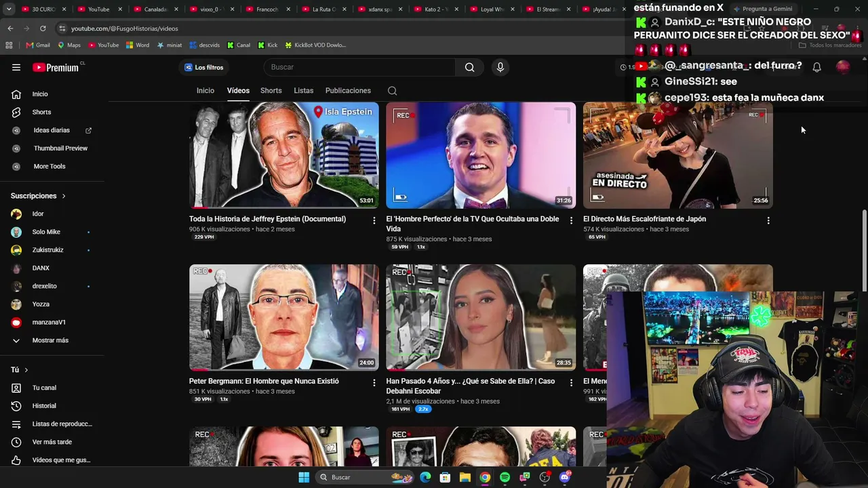This screenshot has height=488, width=868.
Task: Click the magnifier search button
Action: (x=469, y=67)
